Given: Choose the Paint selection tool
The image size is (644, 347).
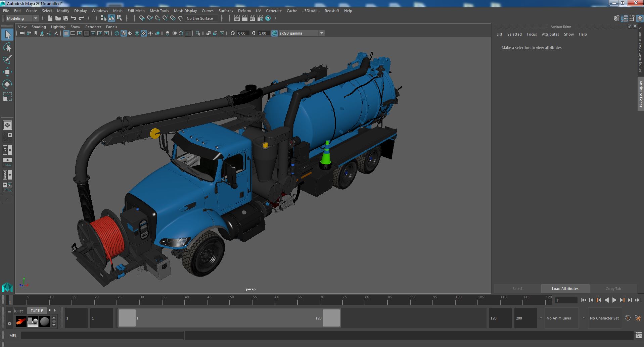Looking at the screenshot, I should [x=7, y=59].
